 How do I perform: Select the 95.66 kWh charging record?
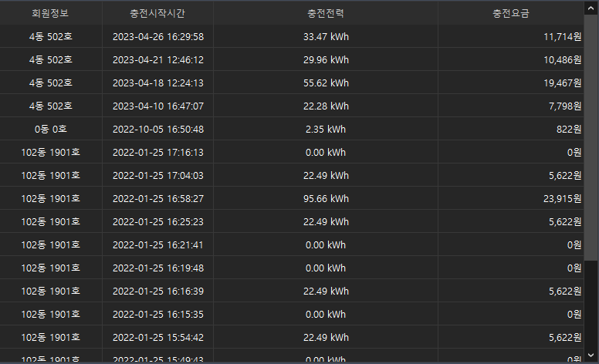click(326, 198)
